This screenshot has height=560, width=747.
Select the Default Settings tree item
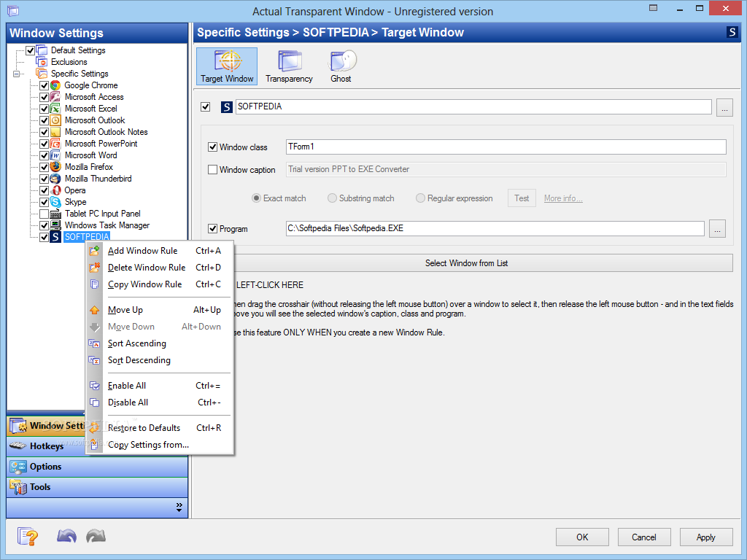[x=78, y=50]
